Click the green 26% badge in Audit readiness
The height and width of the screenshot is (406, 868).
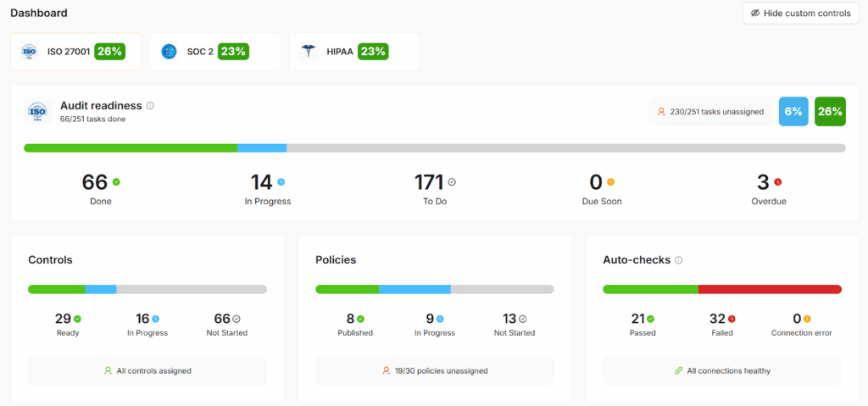tap(830, 111)
